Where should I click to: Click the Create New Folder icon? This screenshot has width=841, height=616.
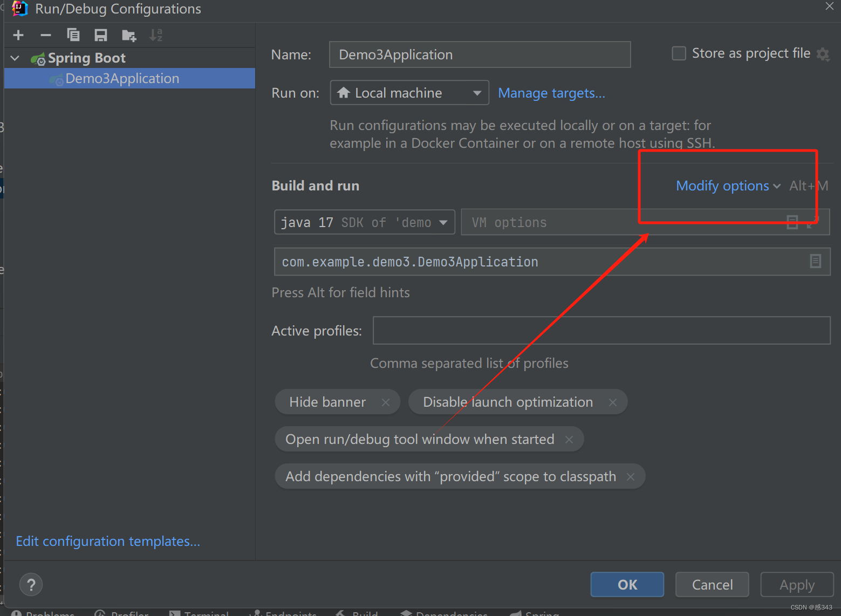128,35
